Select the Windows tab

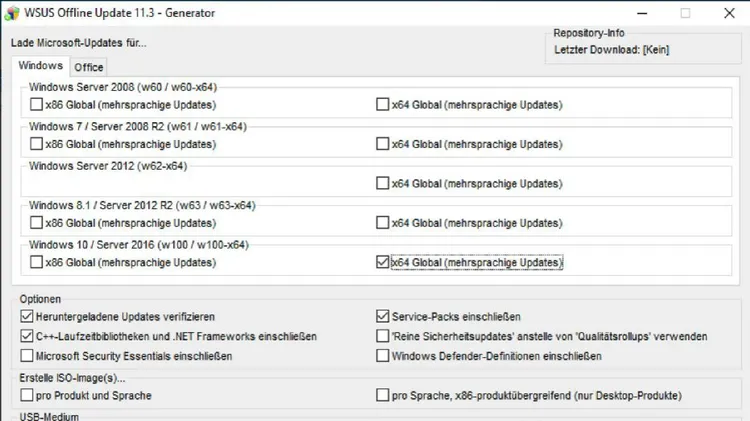point(41,66)
